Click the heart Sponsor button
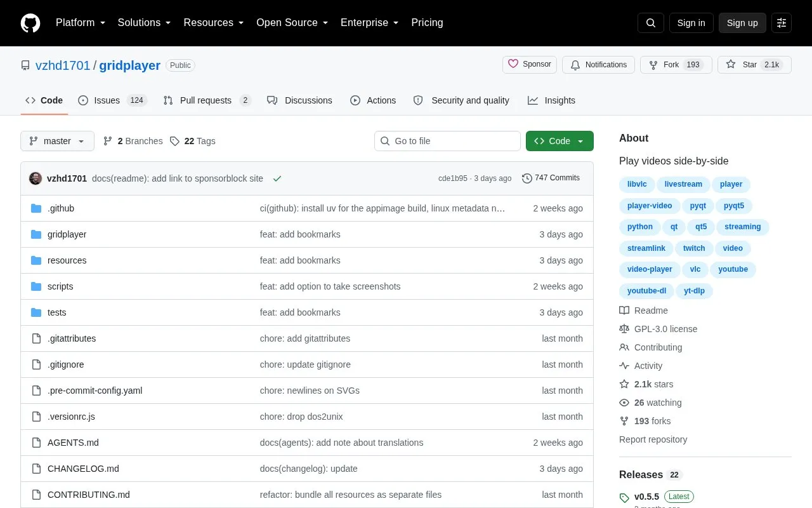812x508 pixels. (530, 65)
